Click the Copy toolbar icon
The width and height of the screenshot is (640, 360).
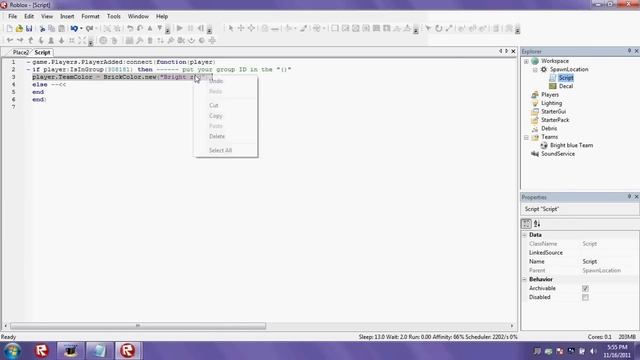52,29
